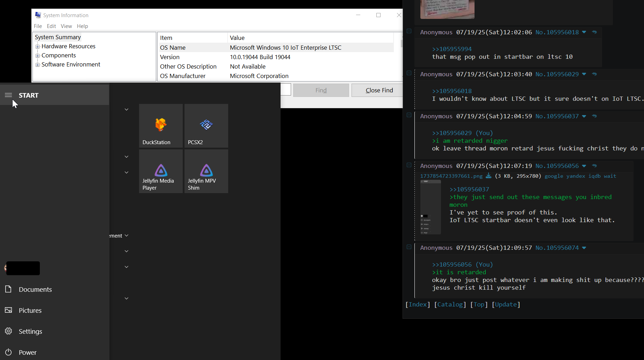Click the Start hamburger menu icon
Viewport: 644px width, 360px height.
tap(8, 95)
